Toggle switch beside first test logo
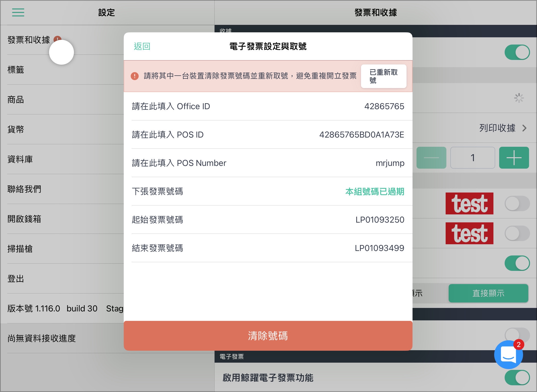 click(517, 203)
